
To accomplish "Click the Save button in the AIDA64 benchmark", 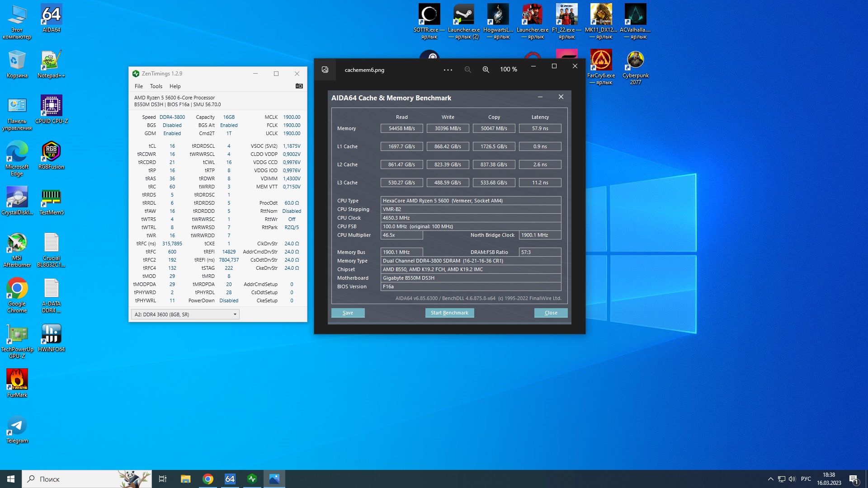I will pos(348,313).
